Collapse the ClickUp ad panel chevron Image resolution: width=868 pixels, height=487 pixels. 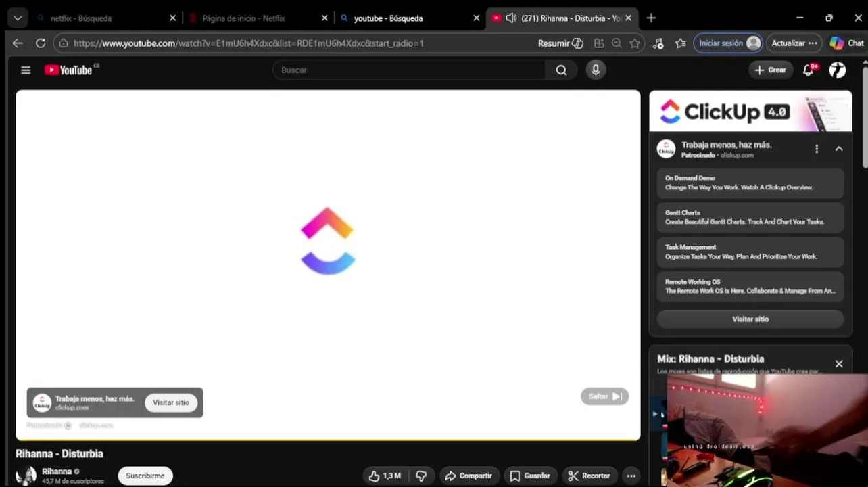tap(839, 149)
